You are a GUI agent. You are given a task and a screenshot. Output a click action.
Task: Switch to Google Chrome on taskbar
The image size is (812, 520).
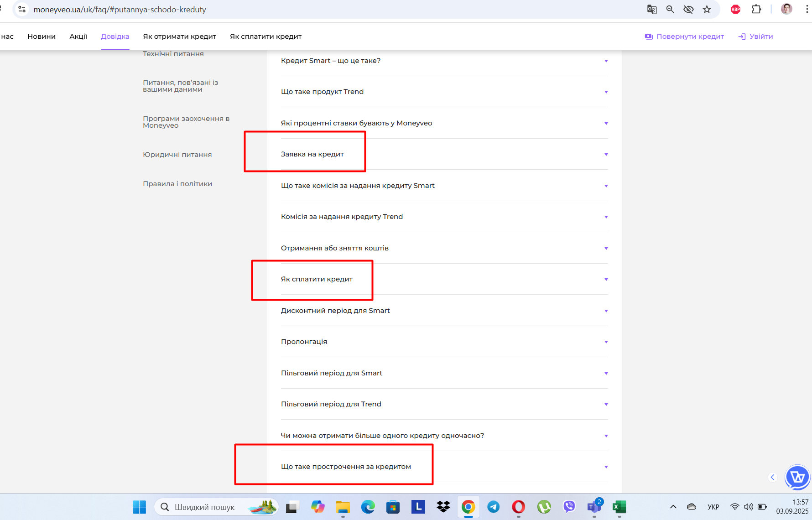[468, 507]
